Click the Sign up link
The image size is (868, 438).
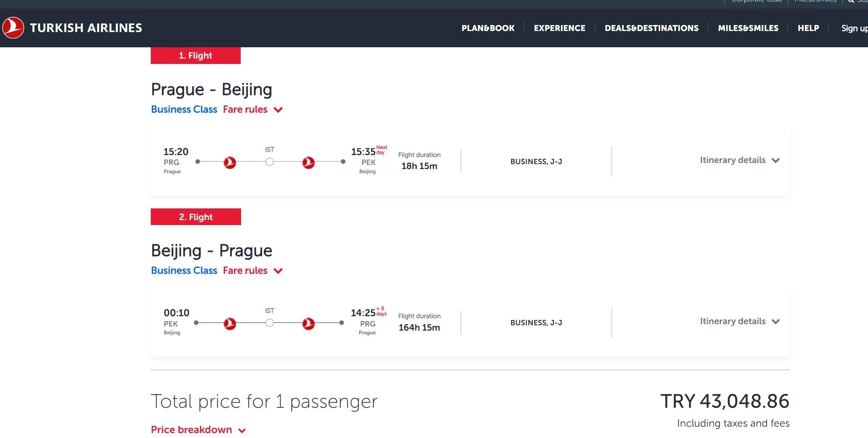point(854,28)
